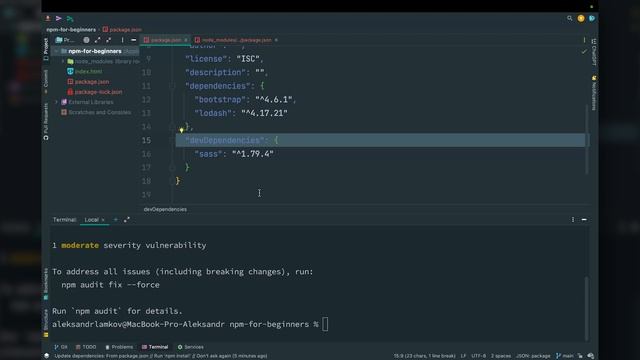Open Project panel options (three dots)

(122, 40)
